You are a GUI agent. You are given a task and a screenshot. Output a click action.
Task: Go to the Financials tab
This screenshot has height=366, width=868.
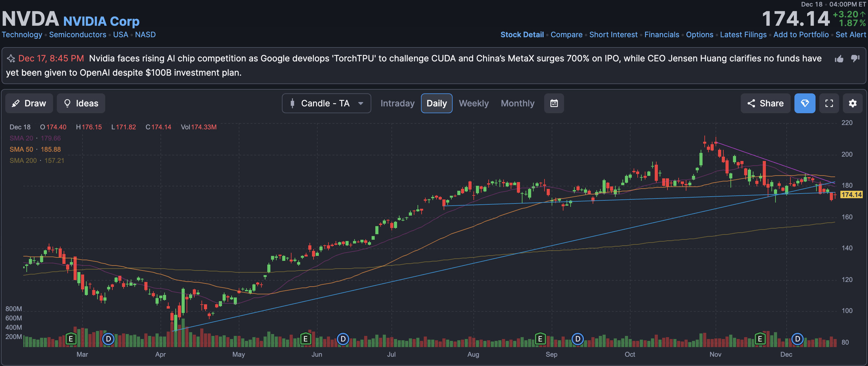(662, 35)
